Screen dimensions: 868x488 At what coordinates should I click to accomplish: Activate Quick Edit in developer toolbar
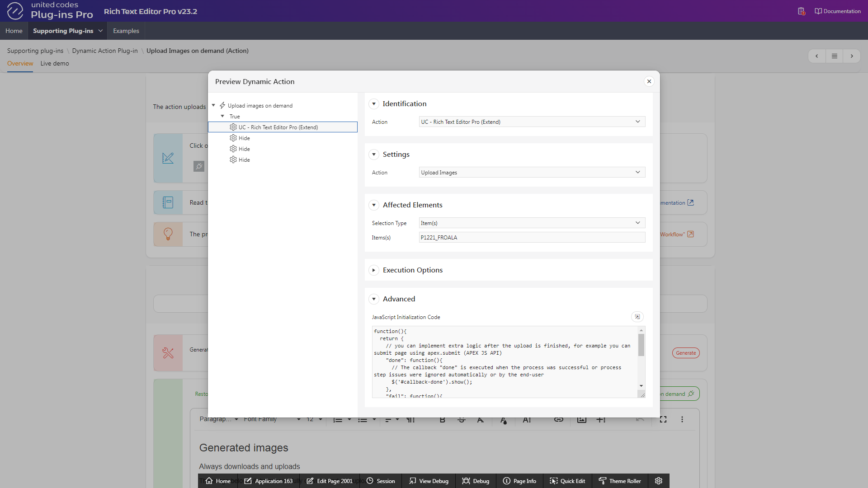[x=567, y=481]
